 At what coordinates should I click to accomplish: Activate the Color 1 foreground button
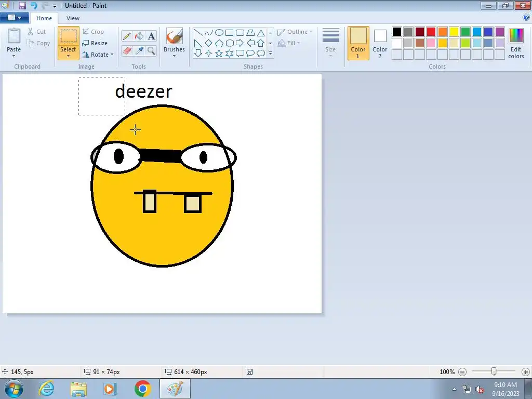[x=358, y=44]
